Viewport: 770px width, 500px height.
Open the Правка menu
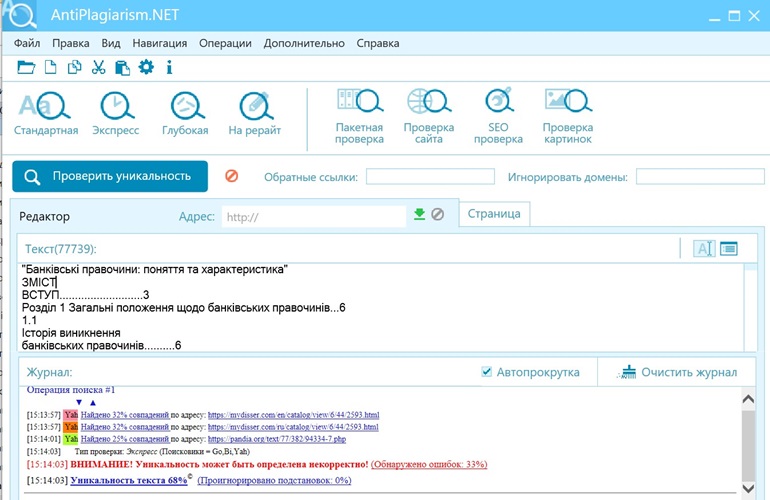(71, 43)
